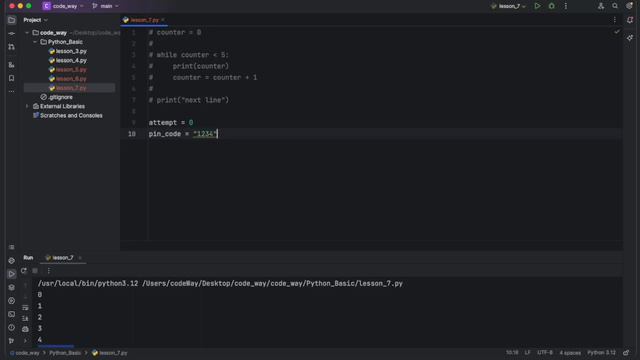Open IDE settings gear icon
The height and width of the screenshot is (360, 640).
(629, 6)
